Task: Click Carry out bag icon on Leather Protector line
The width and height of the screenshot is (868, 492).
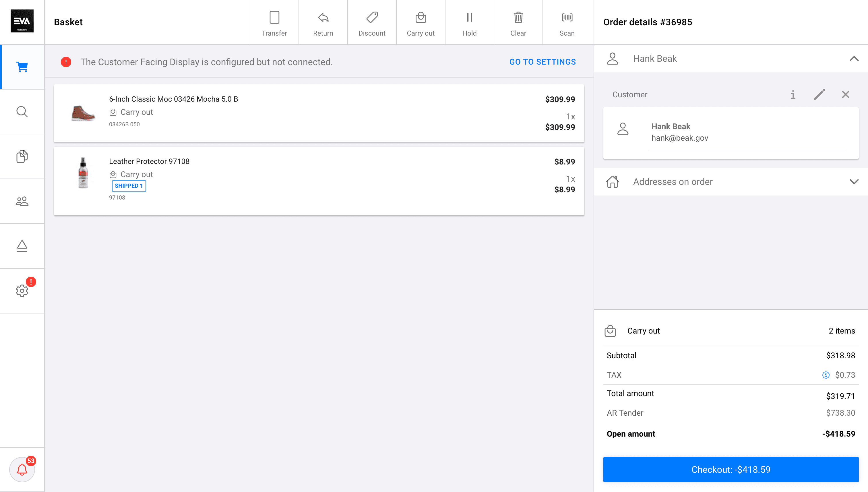Action: (x=113, y=174)
